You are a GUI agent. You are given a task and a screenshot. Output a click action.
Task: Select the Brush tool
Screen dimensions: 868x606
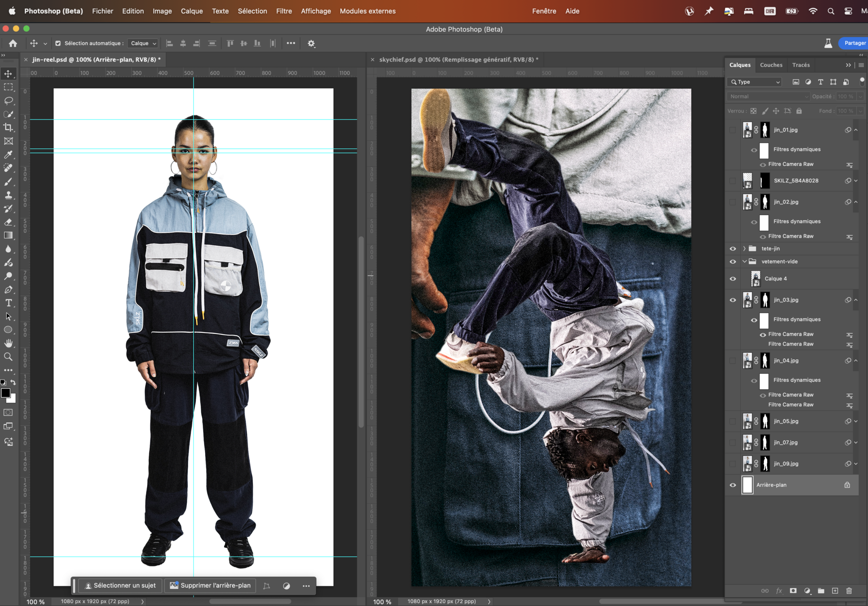pyautogui.click(x=8, y=182)
